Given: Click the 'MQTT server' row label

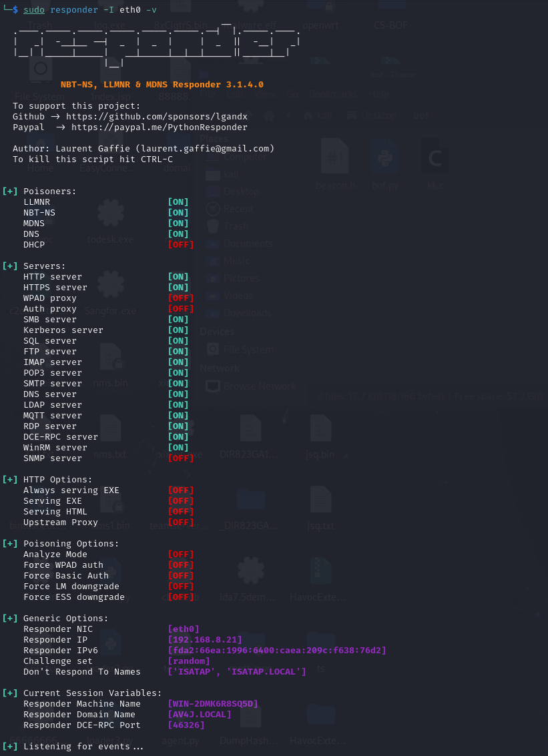Looking at the screenshot, I should pyautogui.click(x=53, y=416).
